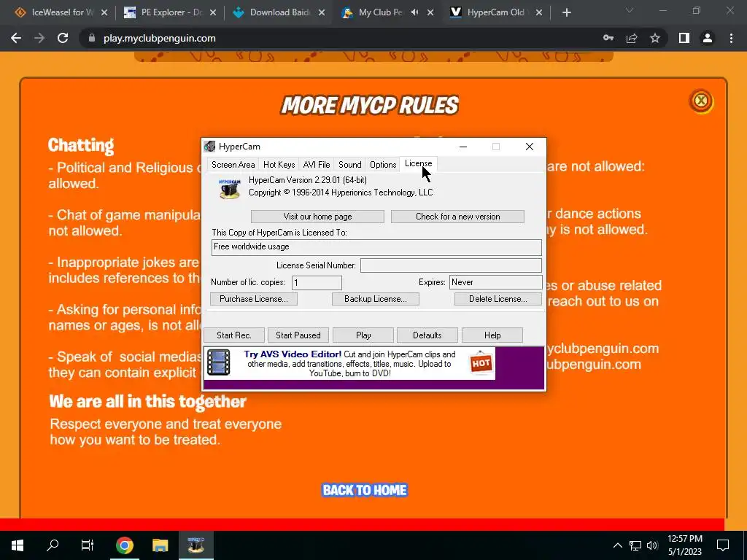This screenshot has width=747, height=560.
Task: Click Visit our home page button
Action: point(317,217)
